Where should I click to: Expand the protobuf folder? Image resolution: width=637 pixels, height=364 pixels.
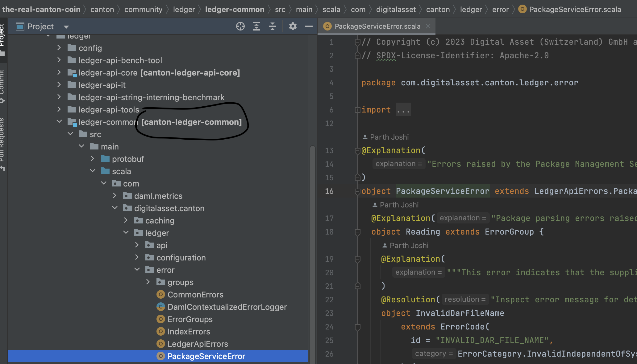[x=92, y=159]
